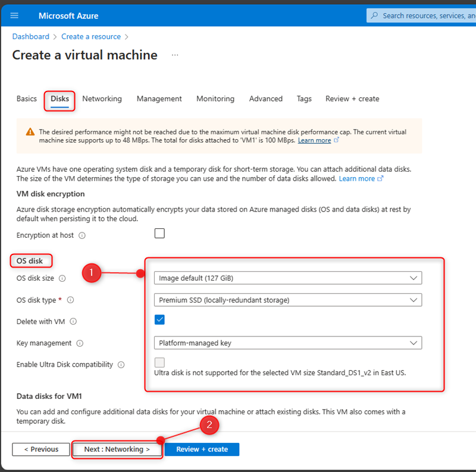Image resolution: width=476 pixels, height=472 pixels.
Task: Click the OS disk type info icon
Action: (71, 300)
